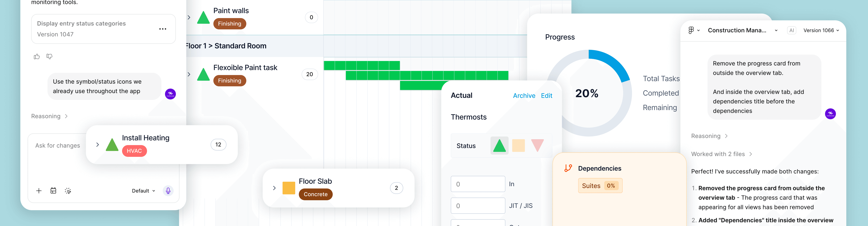This screenshot has height=226, width=868.
Task: Open three-dot menu on version 1047 card
Action: coord(163,29)
